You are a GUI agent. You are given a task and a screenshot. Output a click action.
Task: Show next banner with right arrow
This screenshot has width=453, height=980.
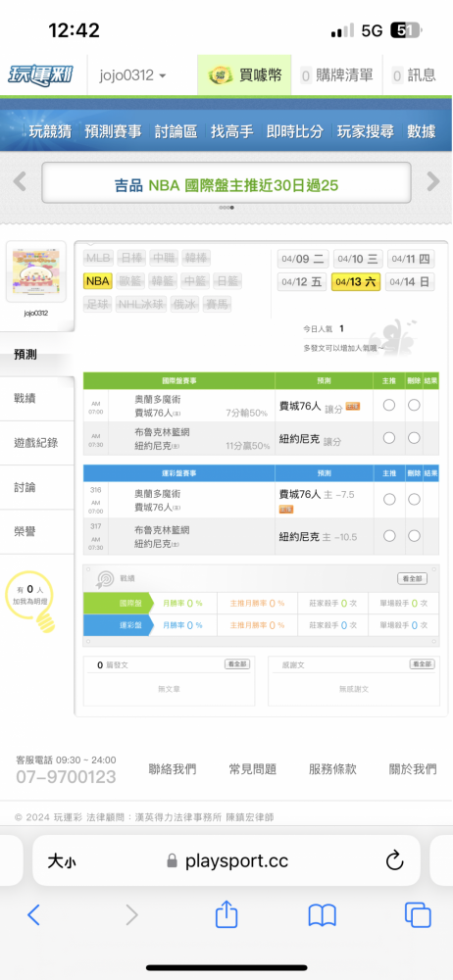[433, 182]
